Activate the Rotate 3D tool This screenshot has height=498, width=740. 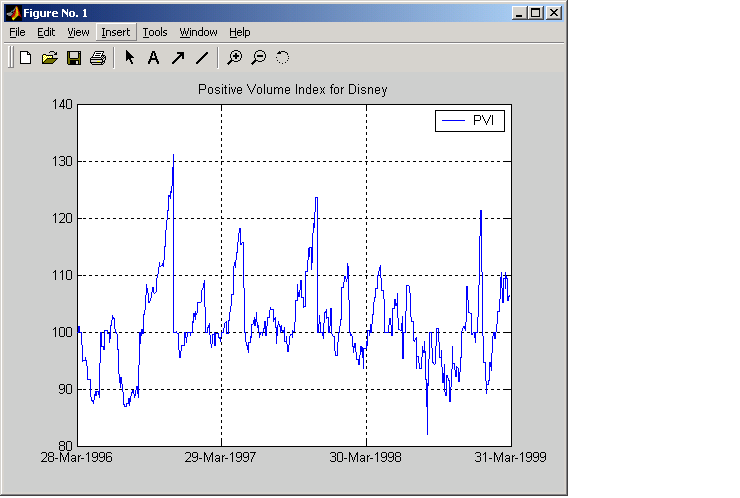(x=282, y=58)
